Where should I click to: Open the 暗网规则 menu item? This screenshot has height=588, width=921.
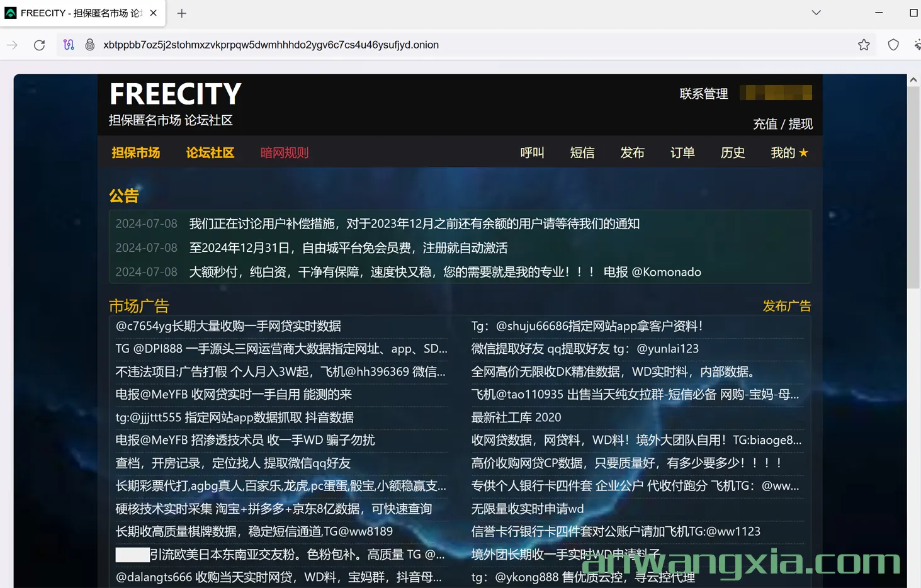(x=284, y=152)
